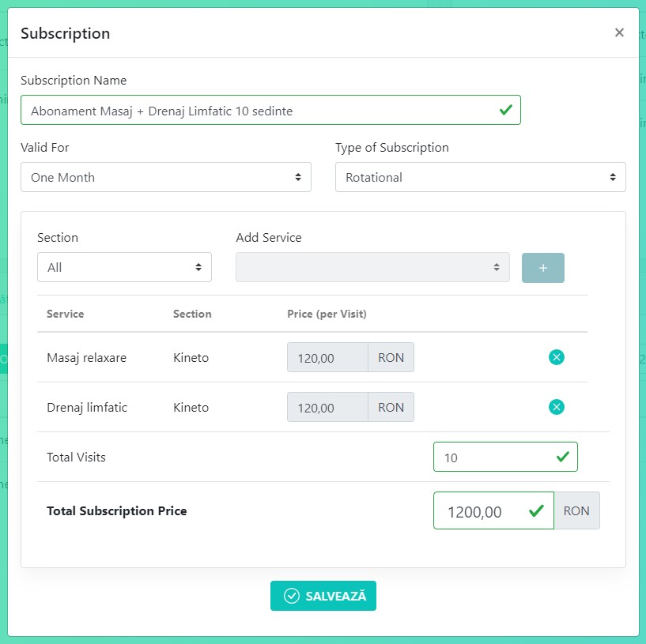Viewport: 646px width, 644px height.
Task: Click the Price (per Visit) column header
Action: pyautogui.click(x=327, y=314)
